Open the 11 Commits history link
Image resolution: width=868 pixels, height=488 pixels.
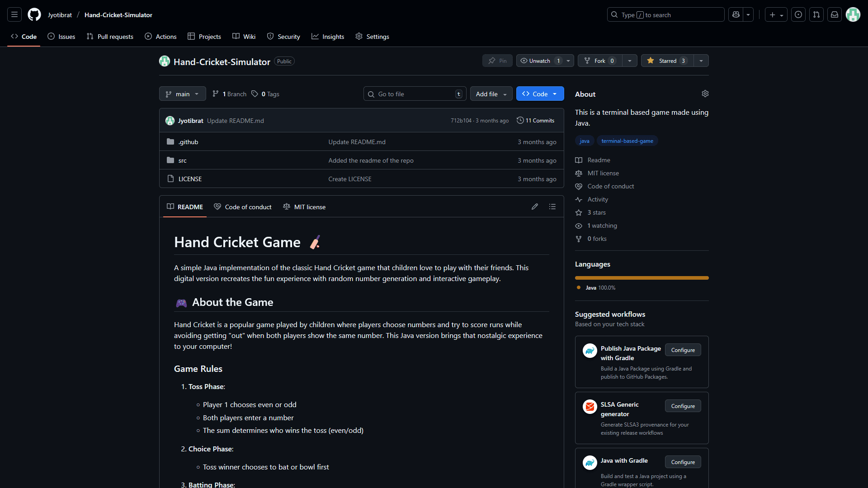(x=536, y=121)
